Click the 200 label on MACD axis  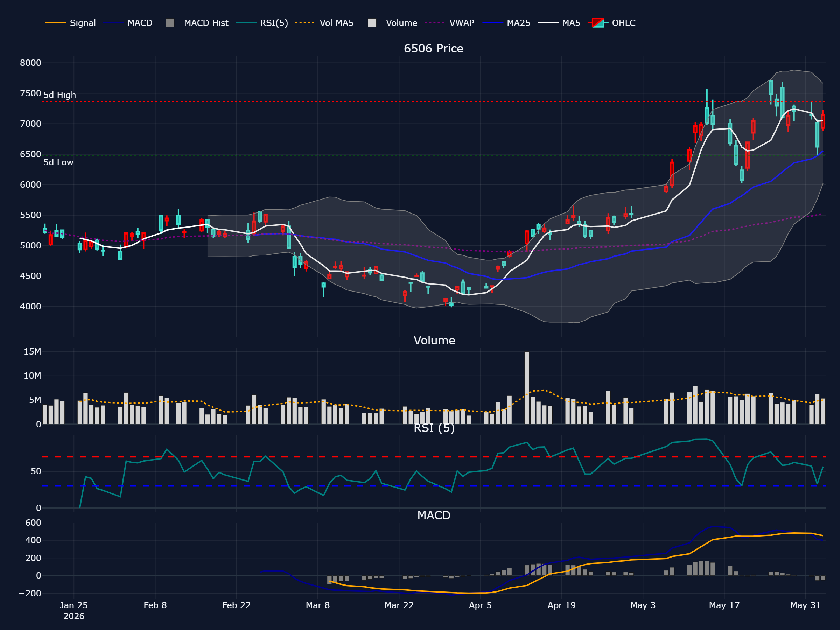pos(33,558)
